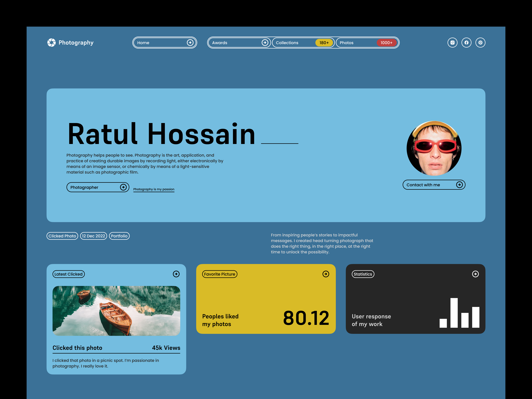532x399 pixels.
Task: Click the arrow icon on the Awards button
Action: pyautogui.click(x=265, y=43)
